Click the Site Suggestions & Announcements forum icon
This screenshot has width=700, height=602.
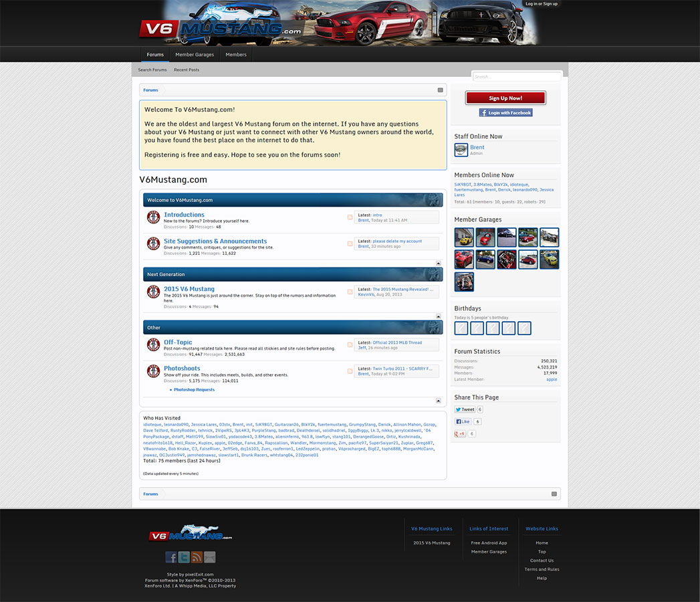click(x=153, y=243)
